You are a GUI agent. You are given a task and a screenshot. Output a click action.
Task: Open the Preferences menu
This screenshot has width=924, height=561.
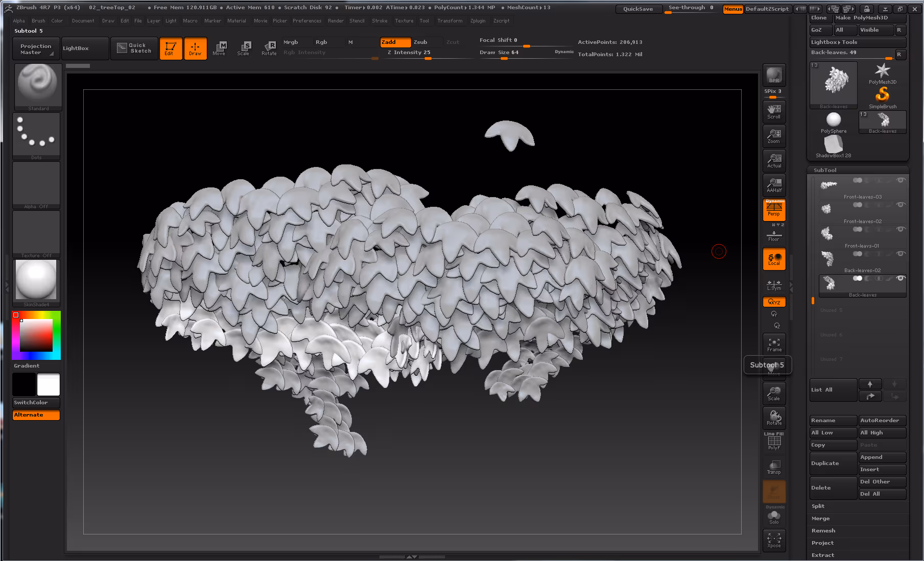click(x=307, y=21)
